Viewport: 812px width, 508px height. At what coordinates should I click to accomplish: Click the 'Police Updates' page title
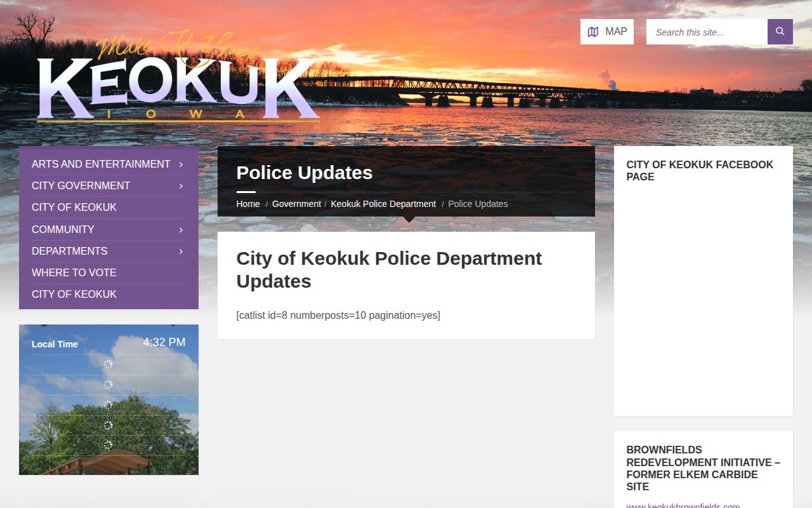(x=304, y=173)
